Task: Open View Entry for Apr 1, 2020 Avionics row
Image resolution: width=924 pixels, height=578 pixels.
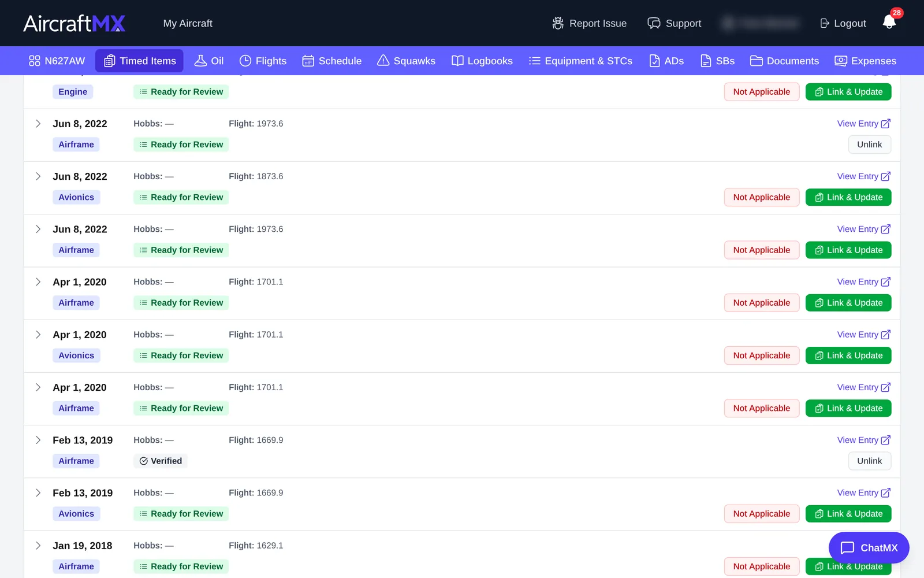Action: tap(864, 334)
